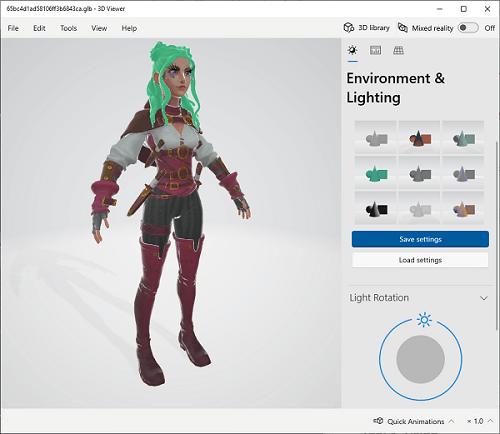The width and height of the screenshot is (500, 434).
Task: Select the black dark lighting theme
Action: point(376,208)
